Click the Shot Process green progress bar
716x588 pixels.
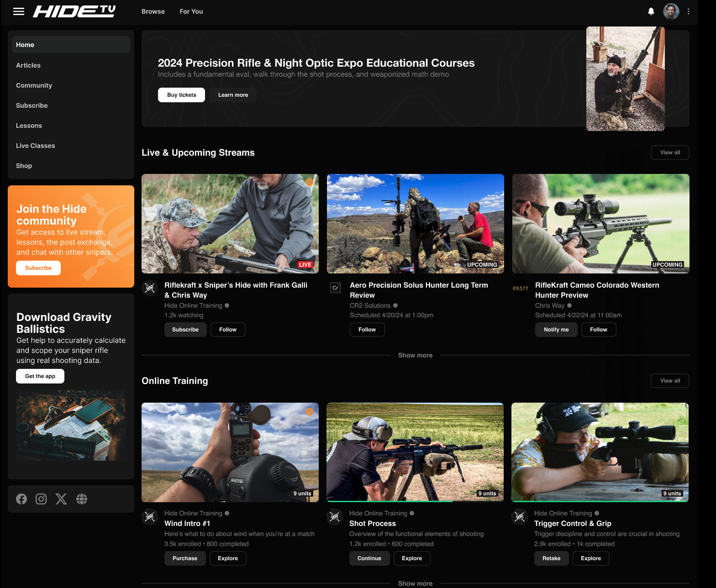point(390,501)
